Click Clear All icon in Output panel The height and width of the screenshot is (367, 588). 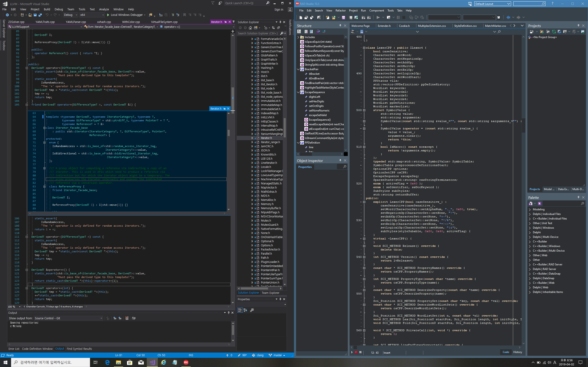pyautogui.click(x=127, y=318)
